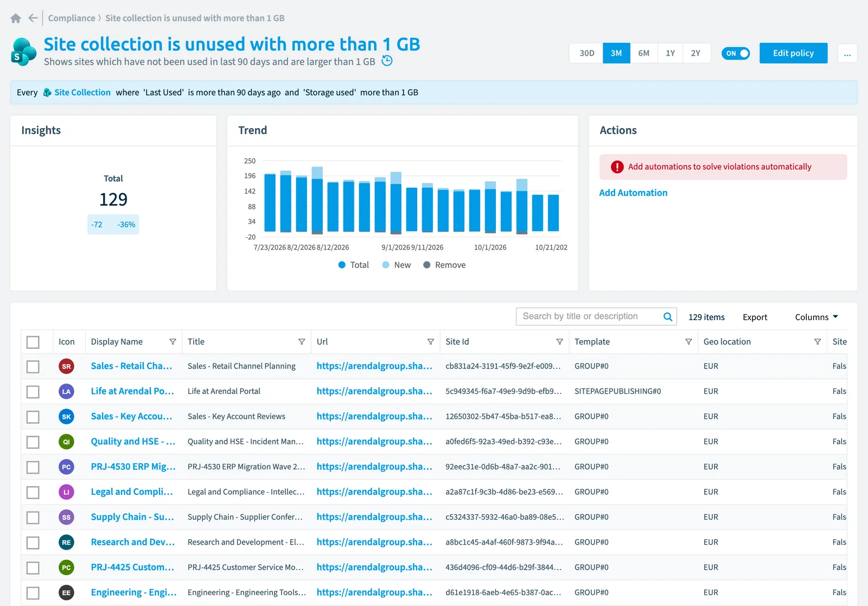Toggle the New series legend dot
This screenshot has width=868, height=606.
coord(386,265)
